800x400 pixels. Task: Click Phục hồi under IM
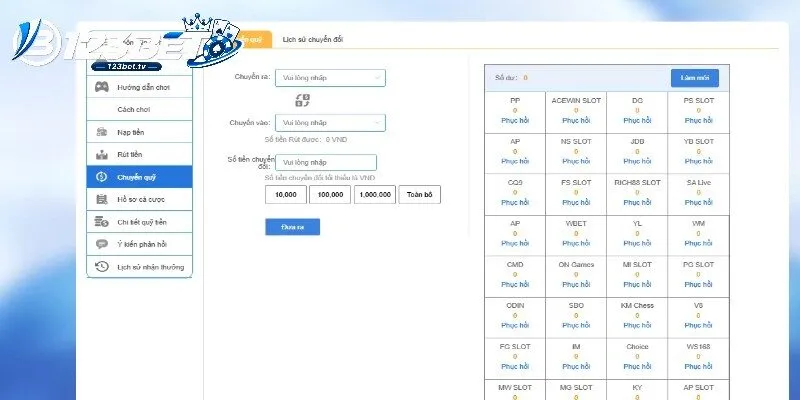576,366
